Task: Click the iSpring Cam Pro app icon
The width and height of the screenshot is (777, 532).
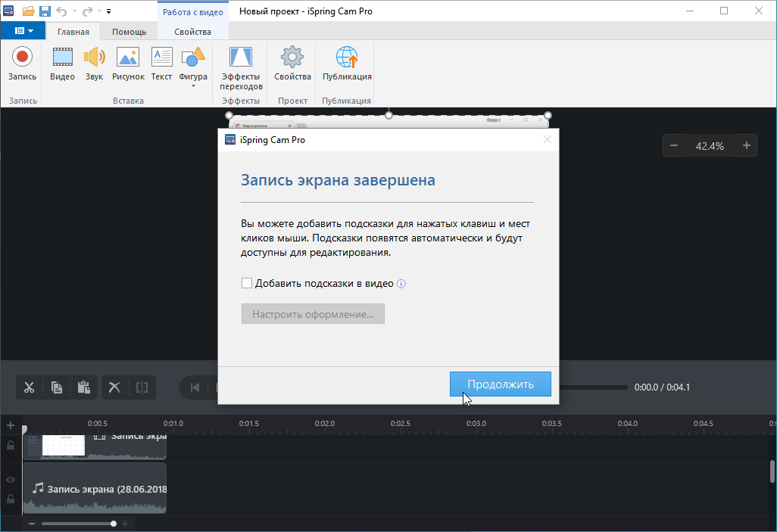Action: (8, 11)
